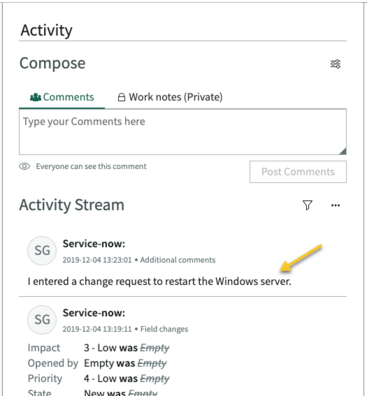367x396 pixels.
Task: Click the people icon on Comments tab
Action: 36,97
